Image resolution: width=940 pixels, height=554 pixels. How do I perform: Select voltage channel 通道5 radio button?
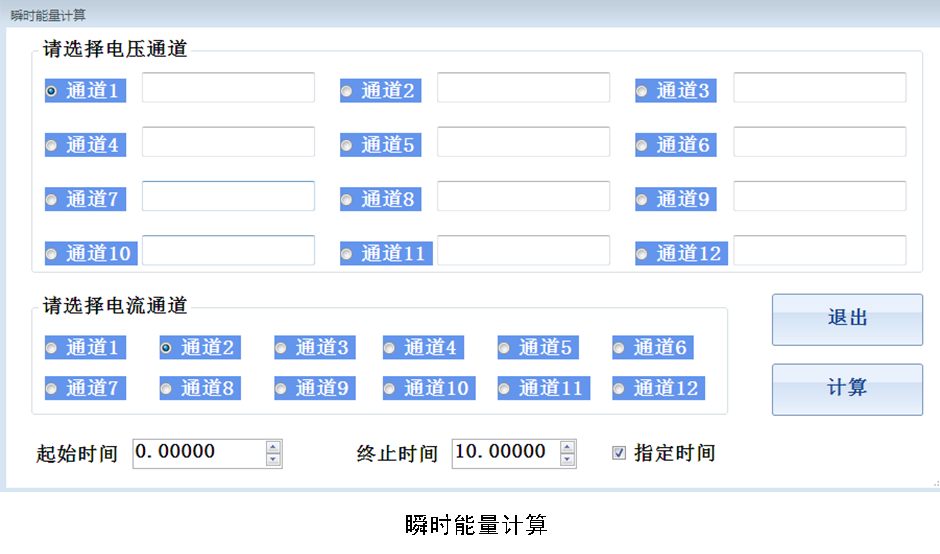click(347, 146)
